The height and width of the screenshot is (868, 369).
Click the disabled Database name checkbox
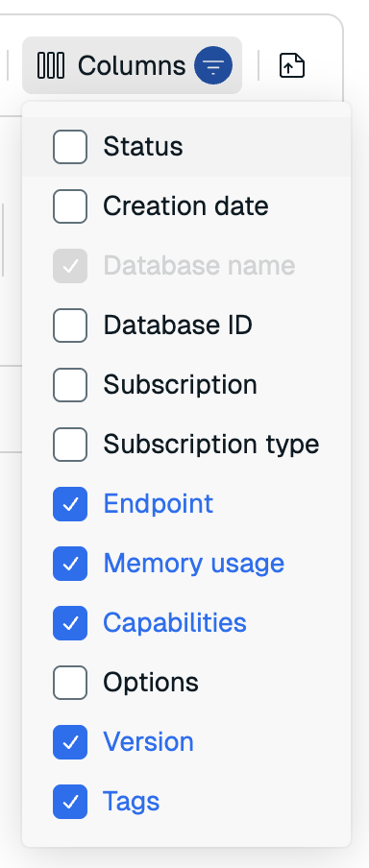(70, 266)
